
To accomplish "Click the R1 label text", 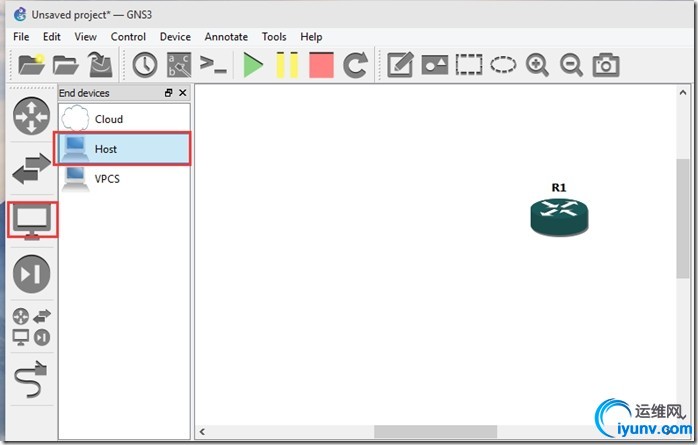I will pyautogui.click(x=559, y=187).
